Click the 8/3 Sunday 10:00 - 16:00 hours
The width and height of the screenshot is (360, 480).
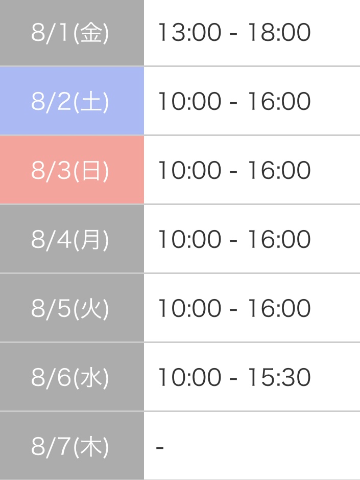click(x=234, y=170)
